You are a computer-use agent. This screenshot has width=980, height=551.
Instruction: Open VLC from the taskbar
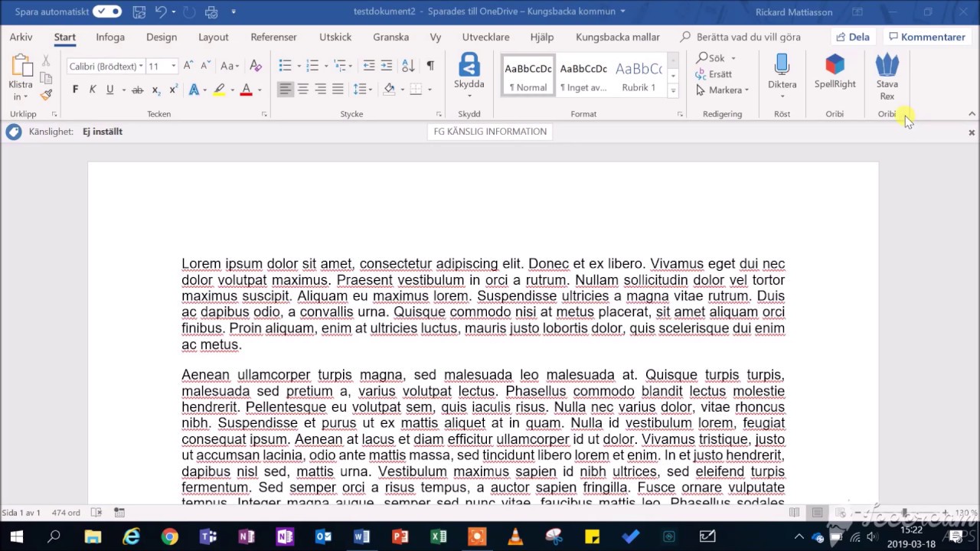515,536
